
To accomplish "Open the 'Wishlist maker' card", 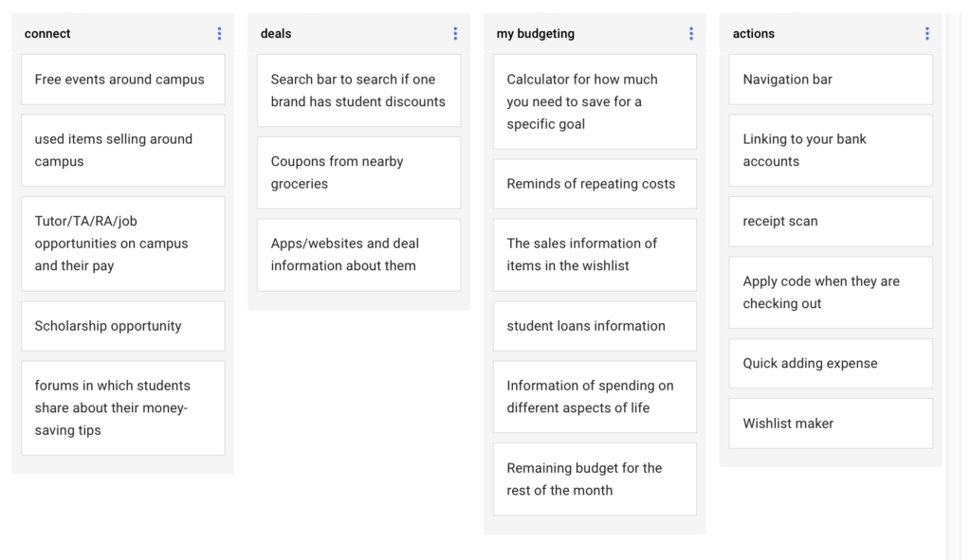I will click(831, 424).
